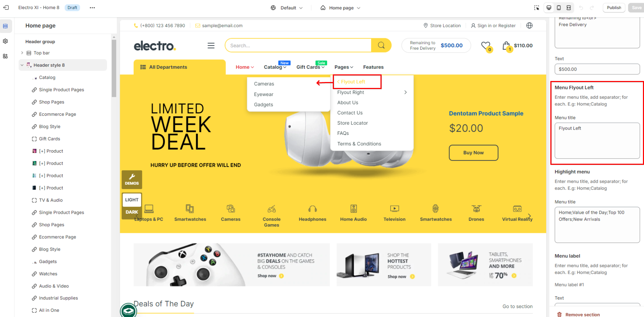Screen dimensions: 644x317
Task: Open the hamburger menu next to logo
Action: click(x=211, y=46)
